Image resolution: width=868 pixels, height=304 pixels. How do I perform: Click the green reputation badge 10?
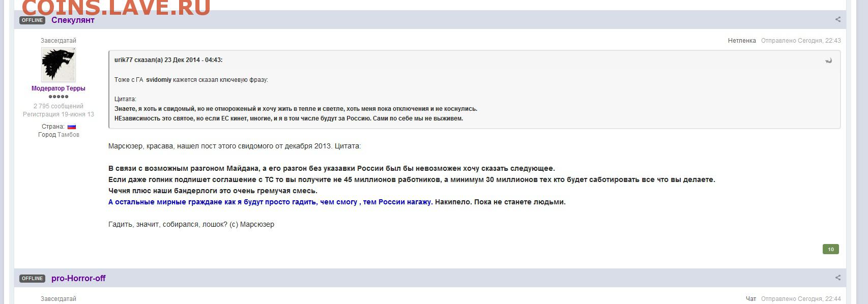pyautogui.click(x=830, y=249)
